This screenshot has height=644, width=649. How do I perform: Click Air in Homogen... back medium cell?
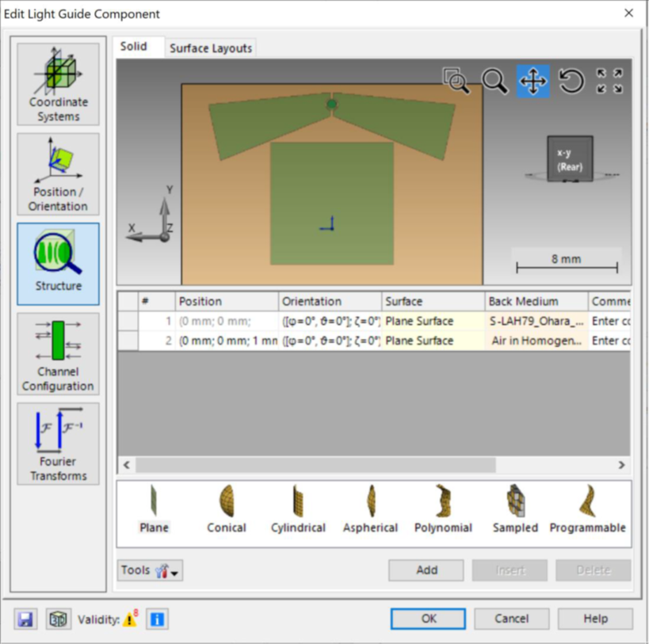tap(536, 341)
